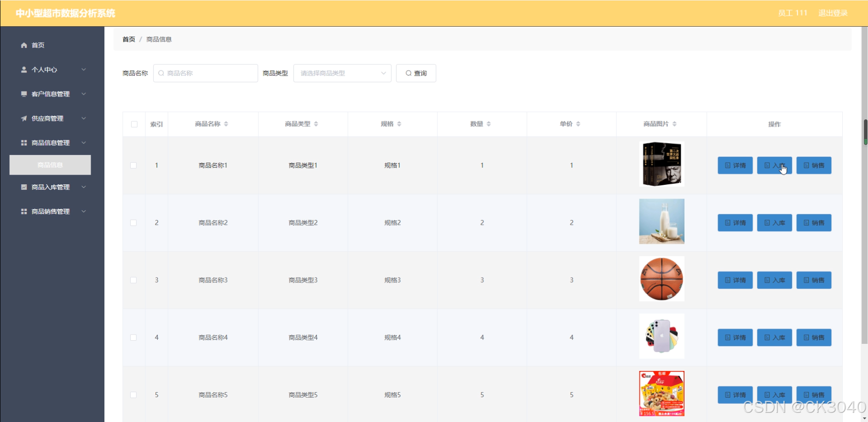Go to 首页 in the breadcrumb

point(129,40)
